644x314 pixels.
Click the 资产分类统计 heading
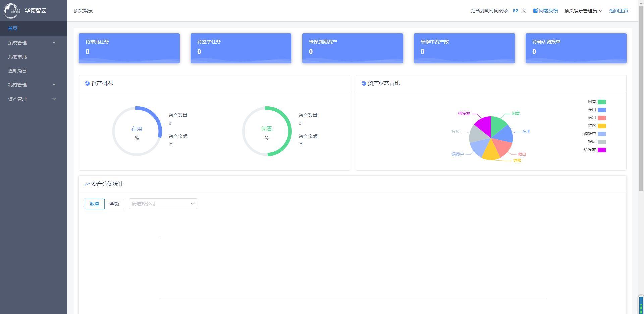(x=107, y=184)
